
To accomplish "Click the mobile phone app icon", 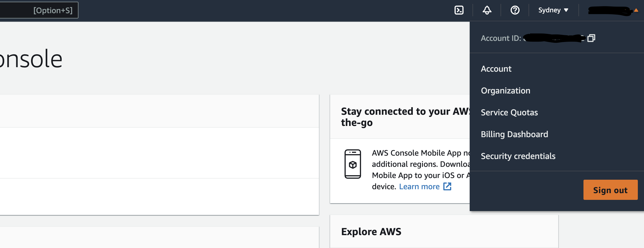I will (x=353, y=164).
